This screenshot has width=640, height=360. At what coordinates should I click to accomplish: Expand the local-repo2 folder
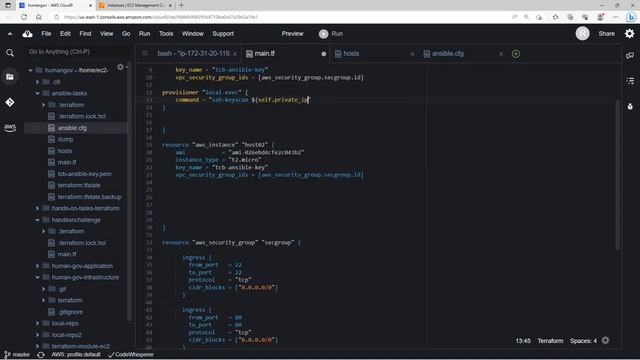(x=38, y=335)
